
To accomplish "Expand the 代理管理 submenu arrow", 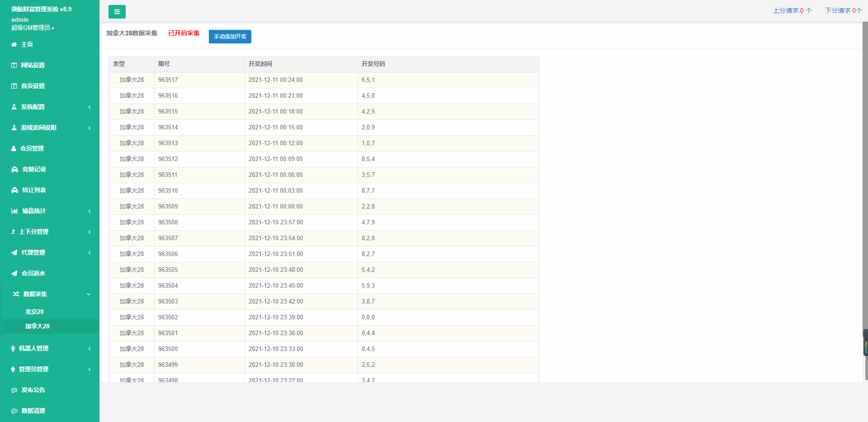I will (x=90, y=252).
